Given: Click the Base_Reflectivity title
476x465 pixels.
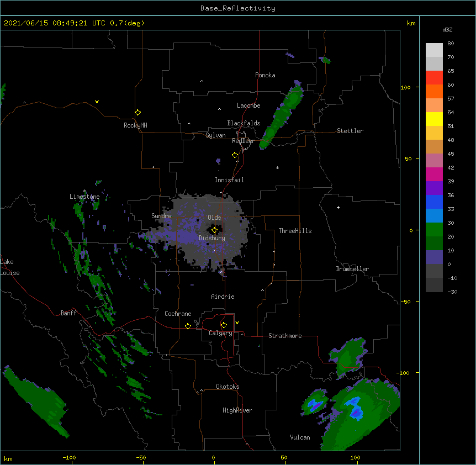Looking at the screenshot, I should tap(238, 8).
